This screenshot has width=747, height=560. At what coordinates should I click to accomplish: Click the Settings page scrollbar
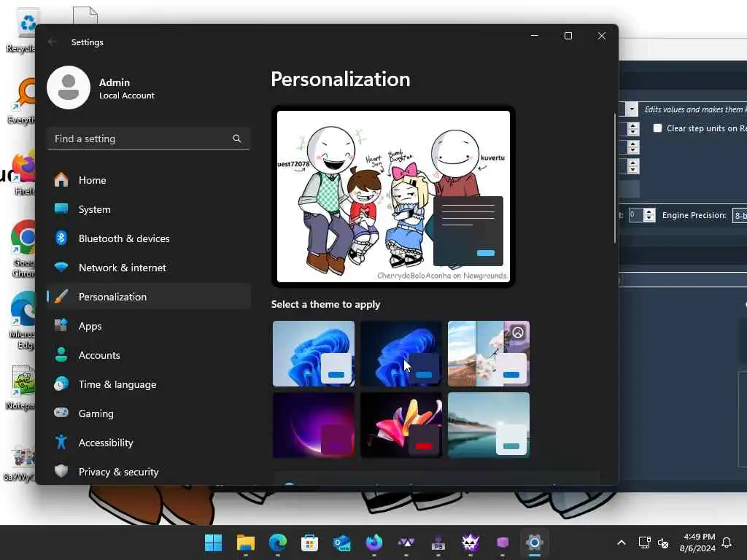[x=614, y=178]
